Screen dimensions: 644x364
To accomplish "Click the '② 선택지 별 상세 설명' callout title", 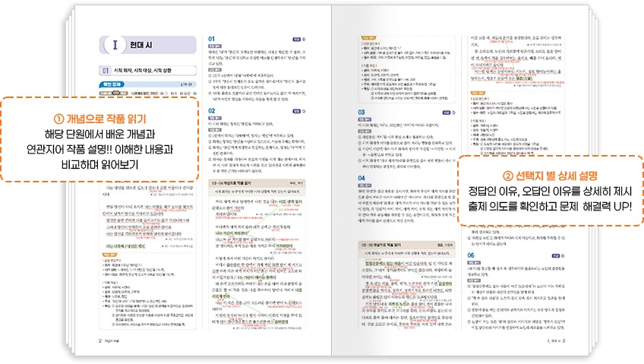I will [551, 176].
